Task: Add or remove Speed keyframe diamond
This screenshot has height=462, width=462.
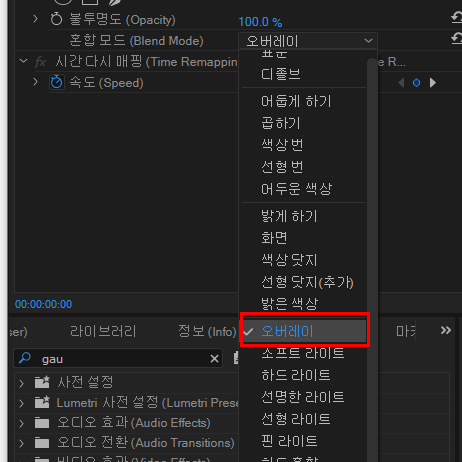Action: point(416,82)
